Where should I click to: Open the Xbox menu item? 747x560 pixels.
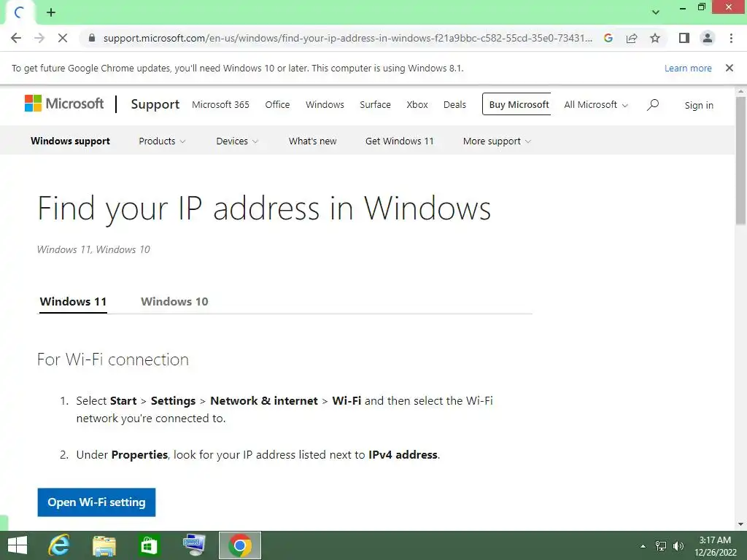[417, 104]
